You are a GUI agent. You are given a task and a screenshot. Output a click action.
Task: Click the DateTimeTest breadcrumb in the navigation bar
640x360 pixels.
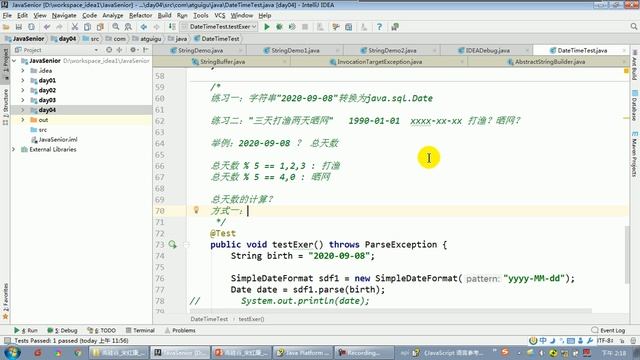pos(217,39)
